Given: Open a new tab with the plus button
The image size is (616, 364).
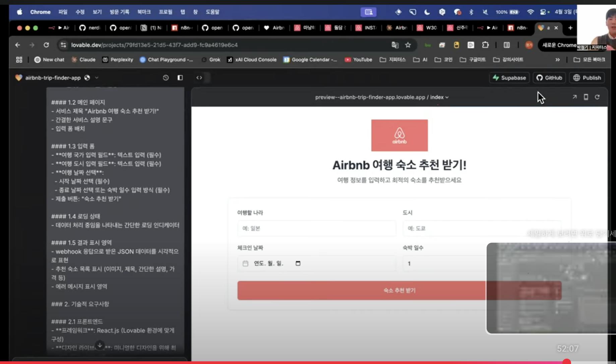Looking at the screenshot, I should pos(570,28).
